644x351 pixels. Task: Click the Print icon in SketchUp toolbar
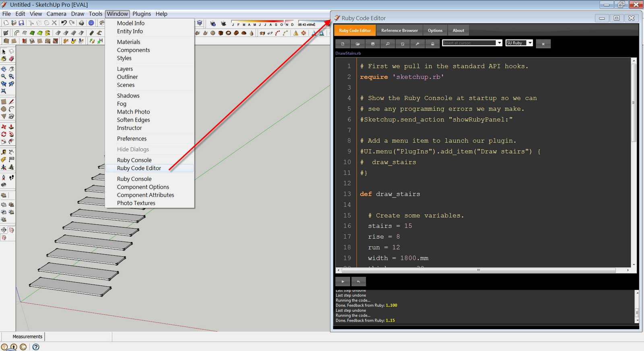[81, 23]
